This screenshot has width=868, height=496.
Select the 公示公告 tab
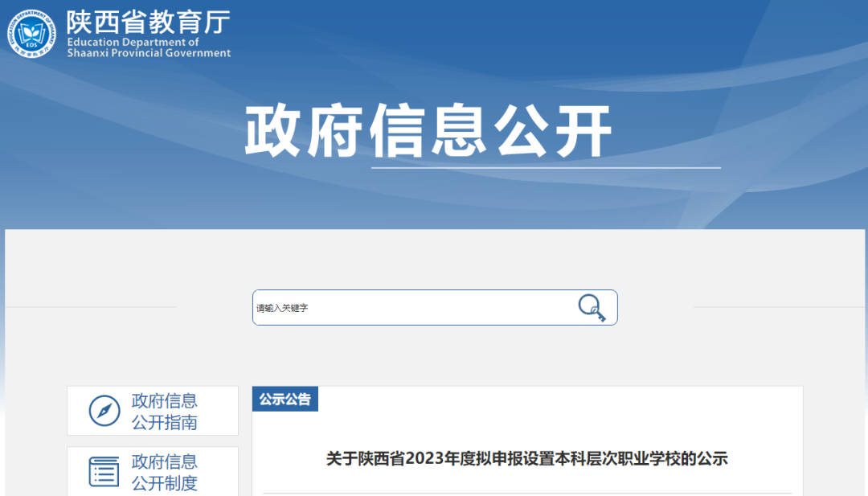[x=285, y=399]
